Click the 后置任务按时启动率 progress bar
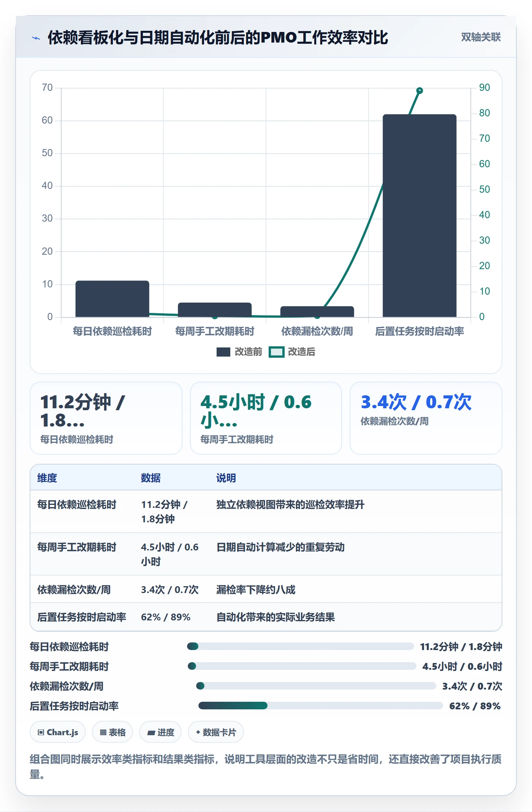Viewport: 532px width, 812px height. (x=321, y=706)
